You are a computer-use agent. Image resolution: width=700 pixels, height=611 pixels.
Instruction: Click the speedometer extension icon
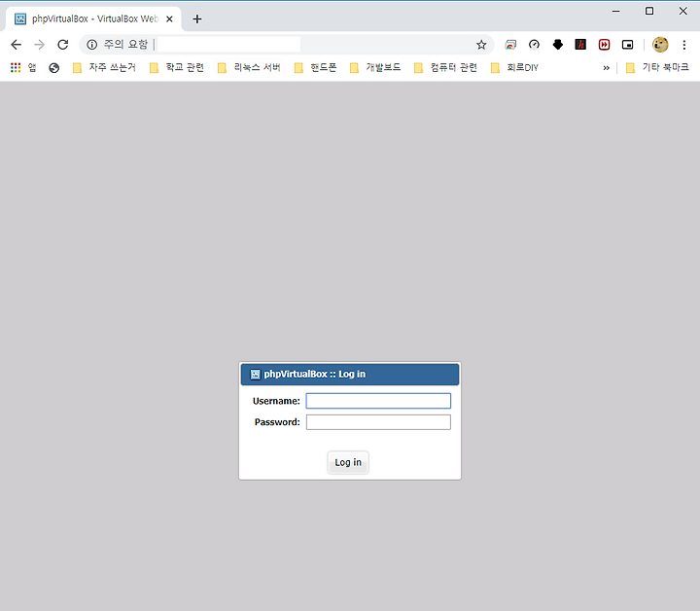pos(534,44)
